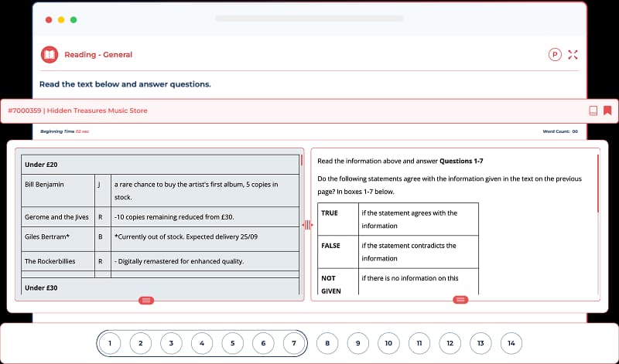Open question 8

point(327,342)
